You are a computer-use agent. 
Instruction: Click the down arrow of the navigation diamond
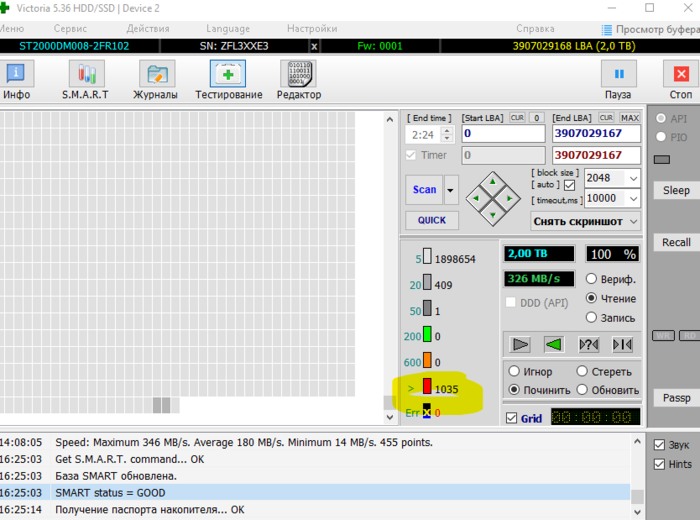[x=493, y=215]
